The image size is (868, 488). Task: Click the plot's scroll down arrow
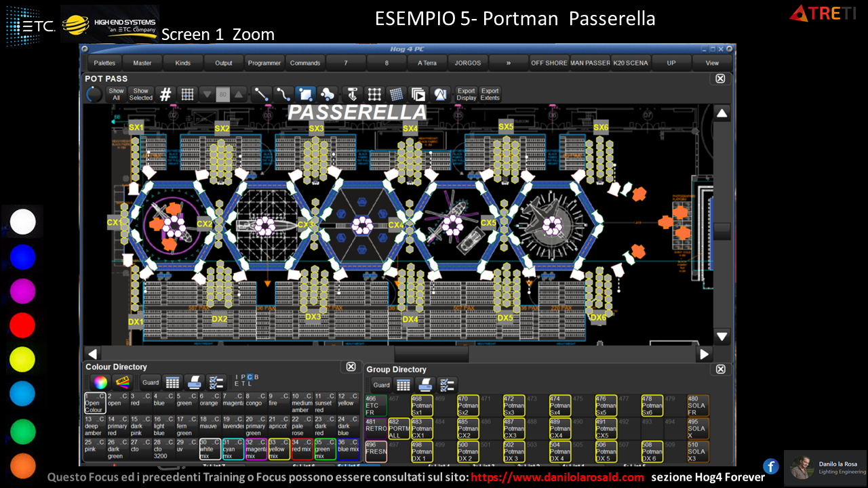click(722, 336)
